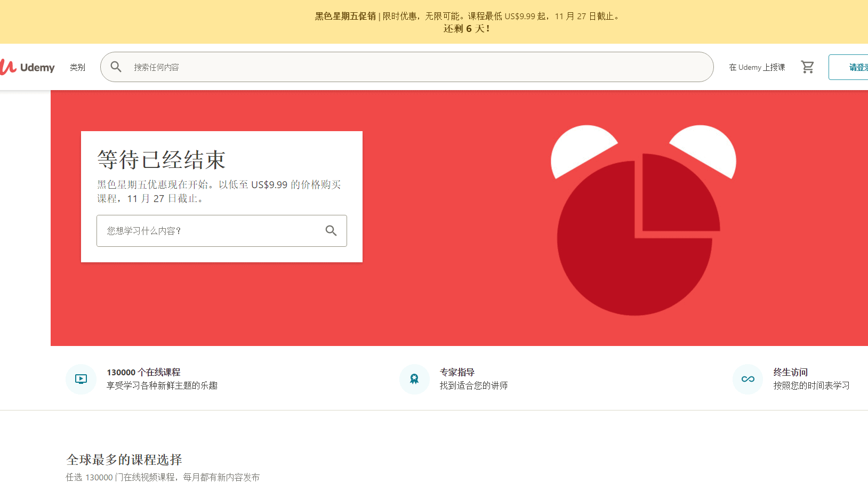
Task: Click the 专家指导 ribbon badge icon
Action: tap(414, 379)
